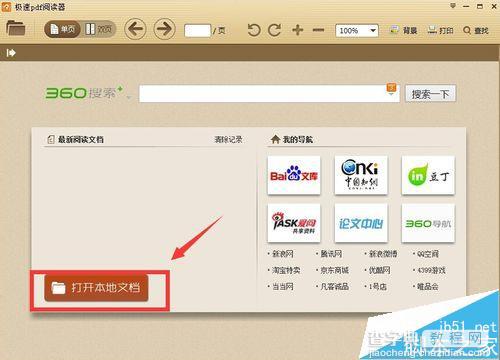Open the iASK 爱问 navigation tile
Screen dimensions: 500x360
click(294, 223)
